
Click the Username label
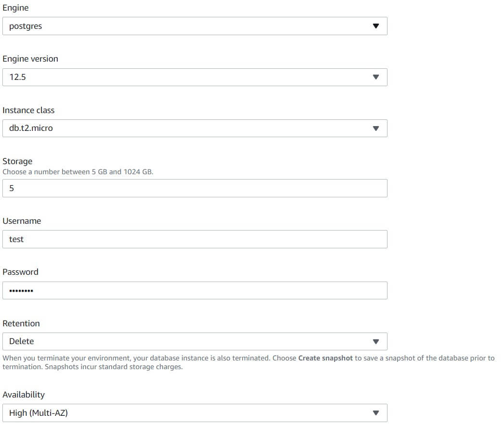[x=22, y=221]
